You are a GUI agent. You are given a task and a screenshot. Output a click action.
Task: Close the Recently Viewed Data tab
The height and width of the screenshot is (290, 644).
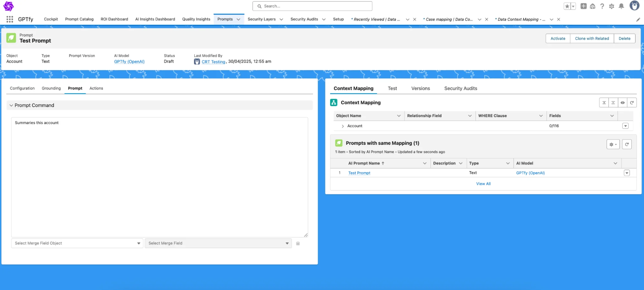point(415,19)
